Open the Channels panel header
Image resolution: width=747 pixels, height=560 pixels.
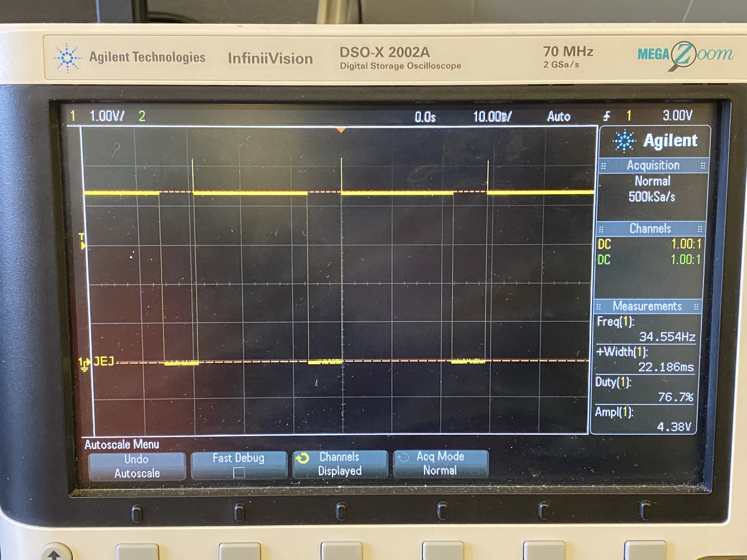click(x=650, y=229)
